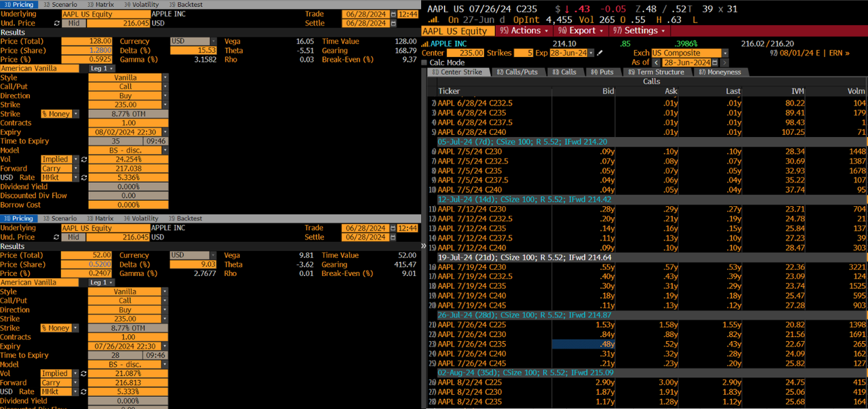868x409 pixels.
Task: Switch to Volatility tab in the 52.00 panel
Action: pyautogui.click(x=140, y=218)
